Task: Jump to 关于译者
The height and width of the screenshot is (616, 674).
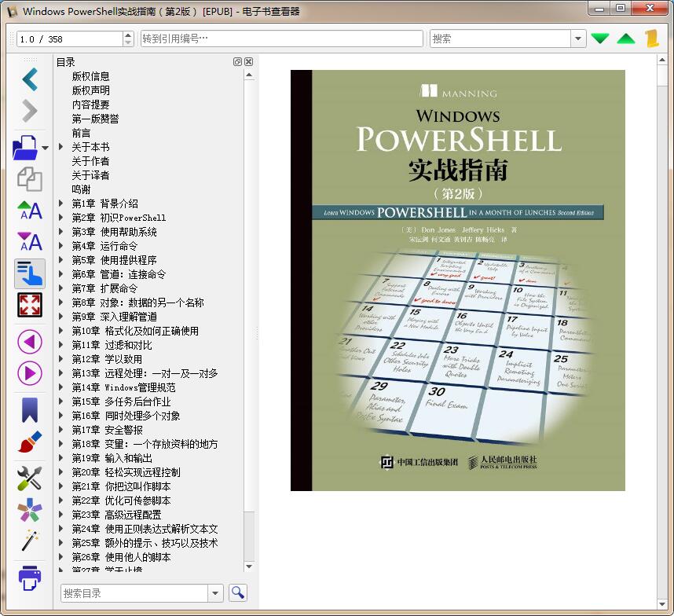Action: pyautogui.click(x=90, y=175)
